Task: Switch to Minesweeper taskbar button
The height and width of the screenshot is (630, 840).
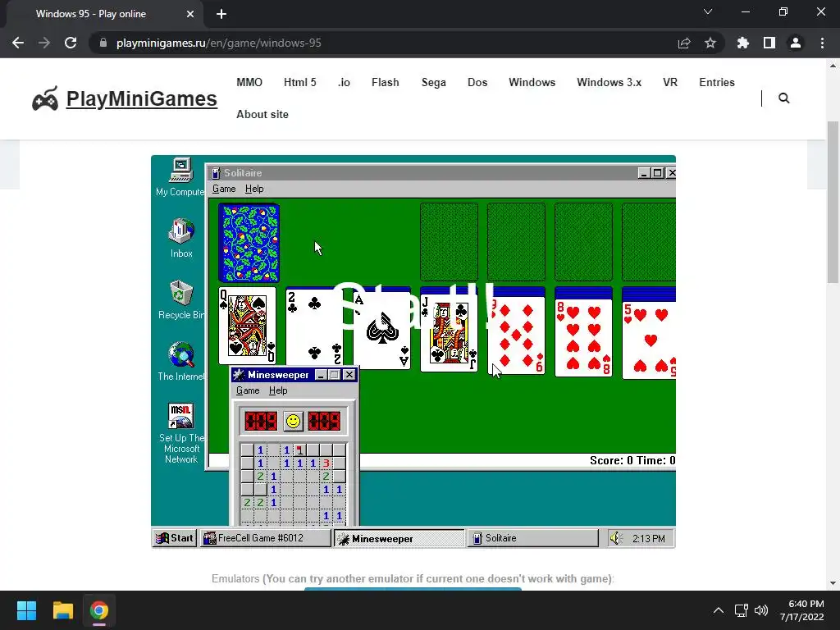Action: pyautogui.click(x=399, y=538)
